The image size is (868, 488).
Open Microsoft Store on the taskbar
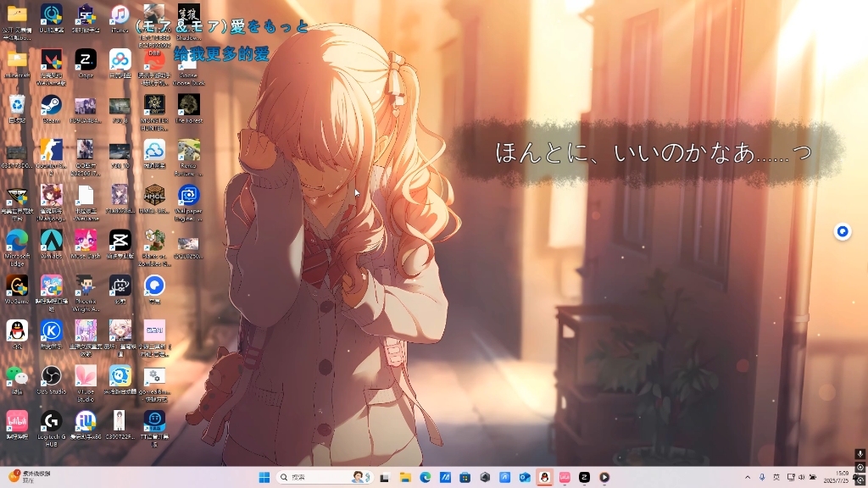(x=465, y=477)
